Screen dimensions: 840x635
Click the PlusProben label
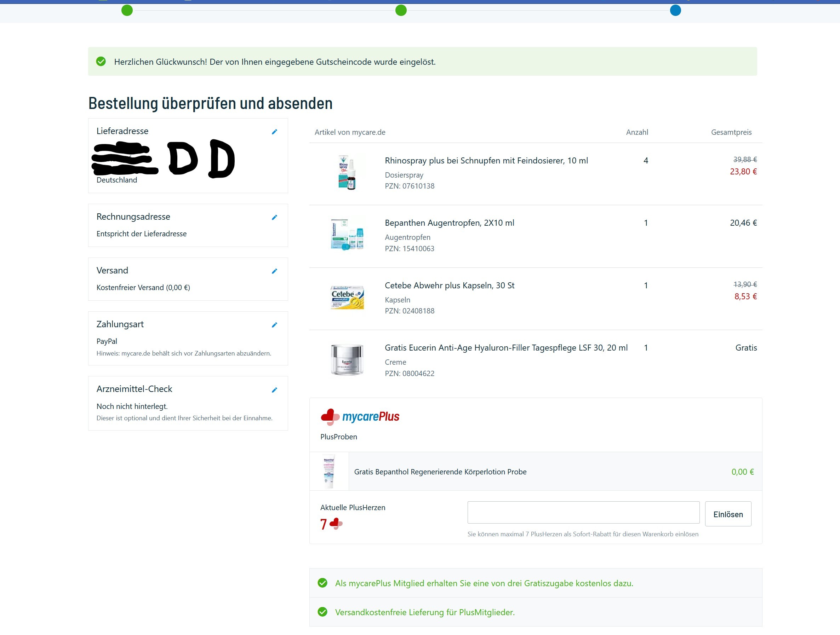338,437
